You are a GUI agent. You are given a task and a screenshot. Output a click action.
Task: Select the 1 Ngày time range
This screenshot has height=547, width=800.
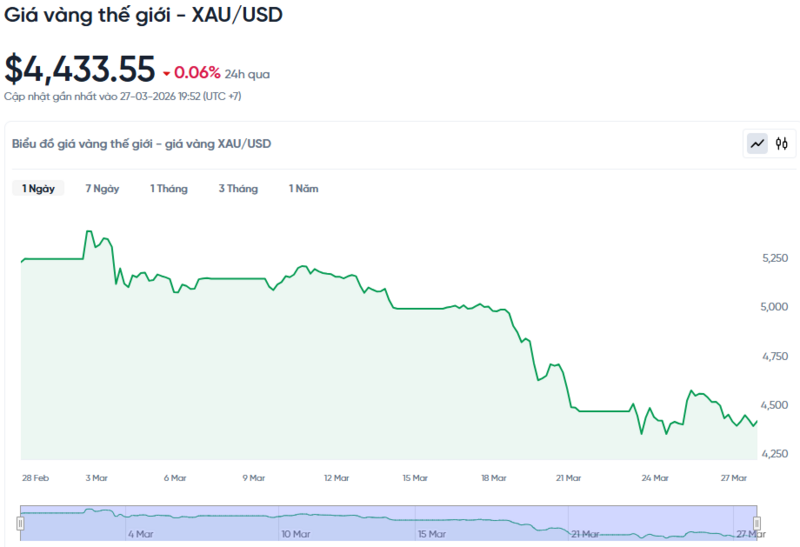coord(38,188)
